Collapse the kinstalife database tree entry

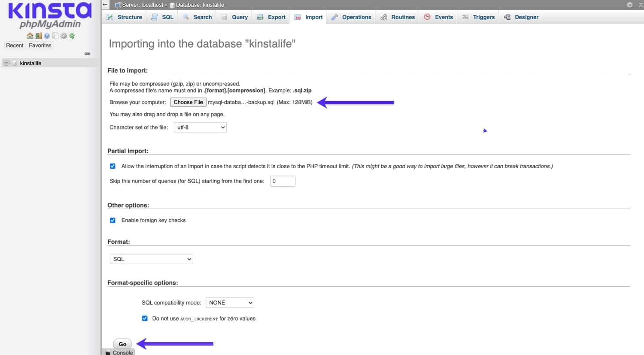[x=6, y=63]
